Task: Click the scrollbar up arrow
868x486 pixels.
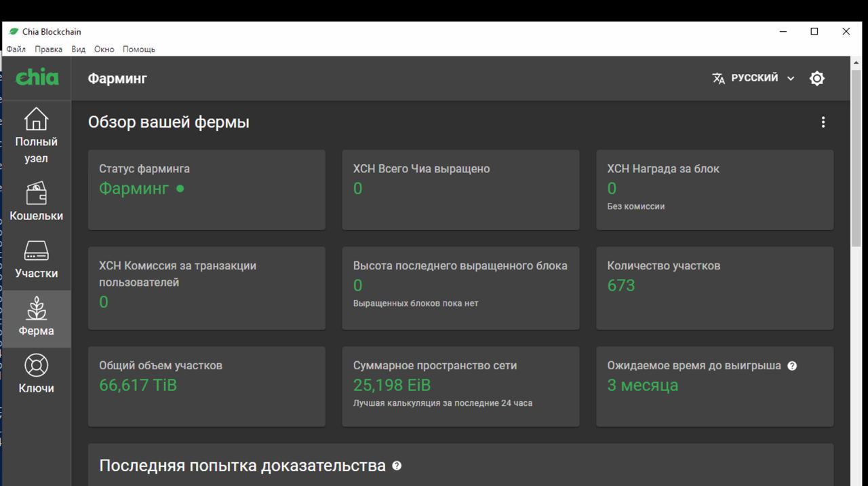Action: [x=856, y=62]
